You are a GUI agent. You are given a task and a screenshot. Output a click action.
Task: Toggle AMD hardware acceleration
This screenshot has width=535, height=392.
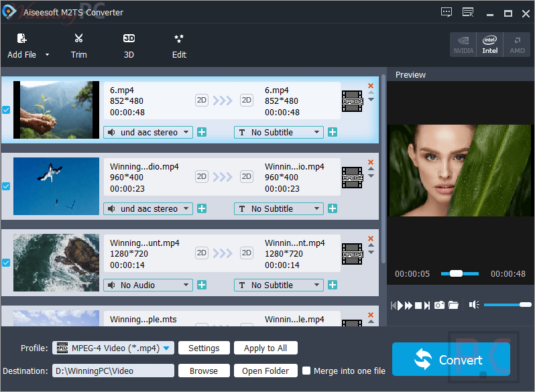tap(517, 45)
